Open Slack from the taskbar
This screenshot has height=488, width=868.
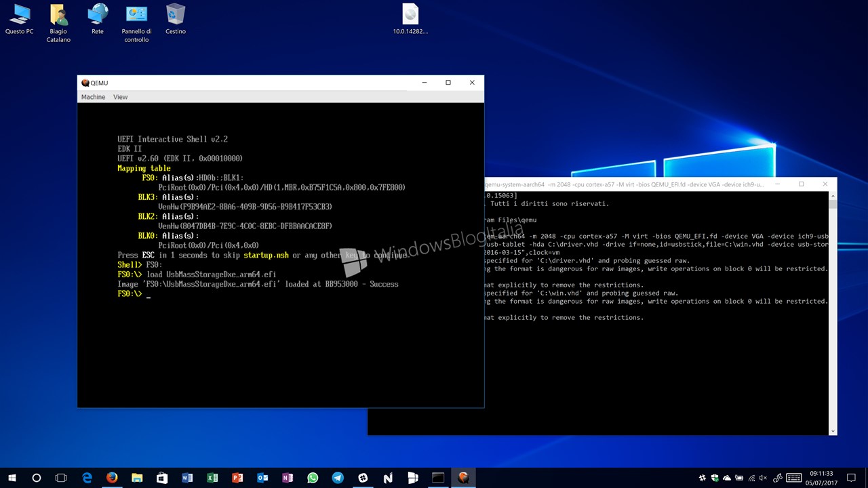pyautogui.click(x=363, y=478)
